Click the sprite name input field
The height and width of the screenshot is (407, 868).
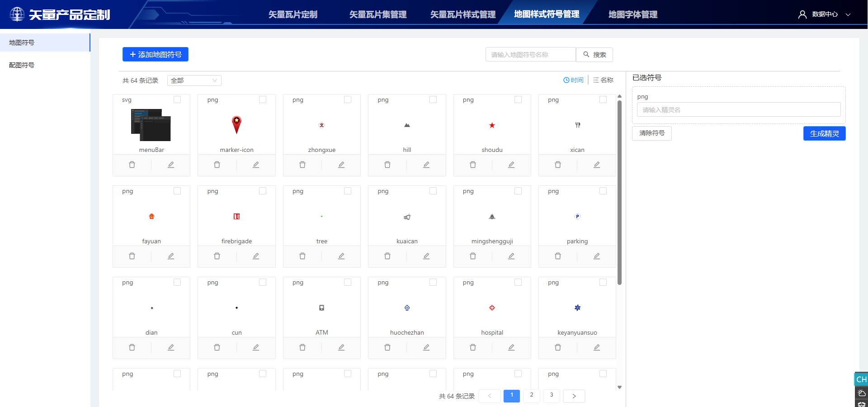[x=738, y=110]
